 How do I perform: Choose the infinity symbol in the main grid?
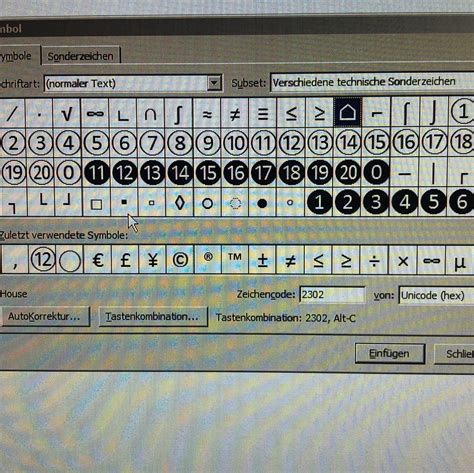[x=95, y=114]
